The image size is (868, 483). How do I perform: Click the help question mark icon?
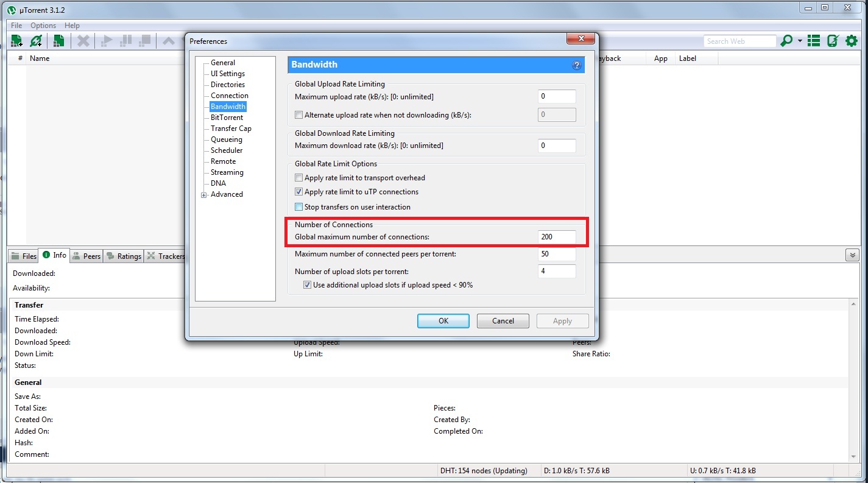[x=576, y=65]
